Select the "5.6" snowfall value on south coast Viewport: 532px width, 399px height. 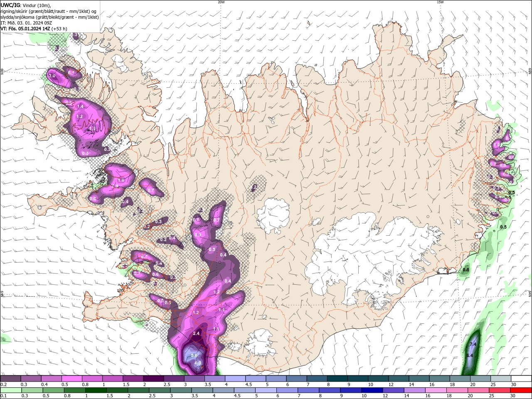pos(194,355)
